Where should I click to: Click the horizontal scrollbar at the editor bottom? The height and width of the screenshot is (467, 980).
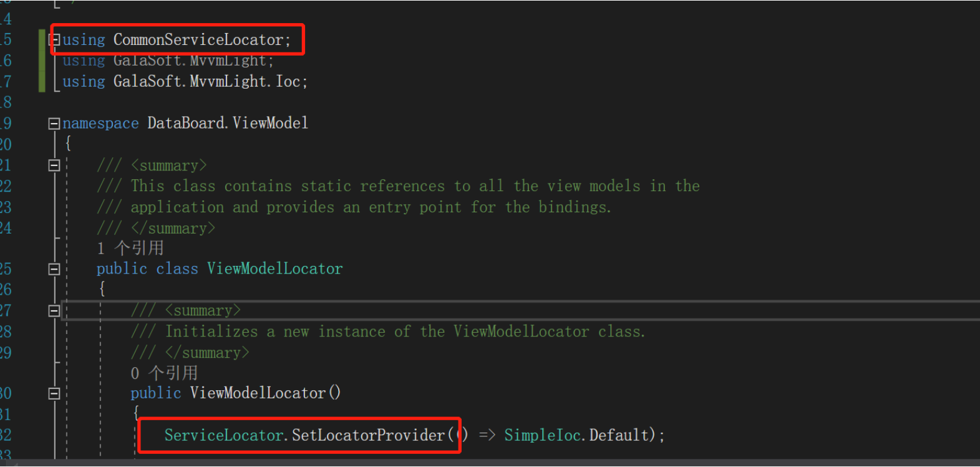click(x=490, y=463)
